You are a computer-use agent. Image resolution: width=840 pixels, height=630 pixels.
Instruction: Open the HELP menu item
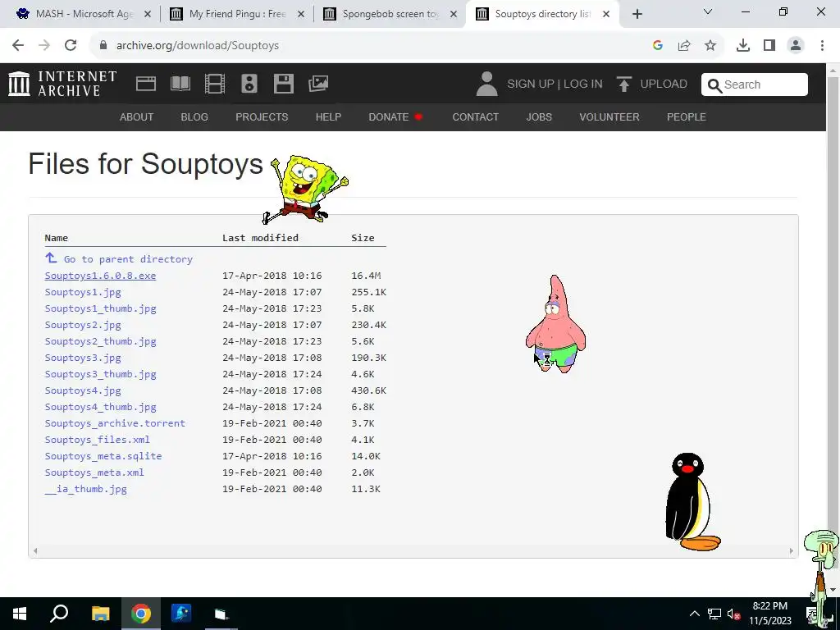[x=328, y=116]
